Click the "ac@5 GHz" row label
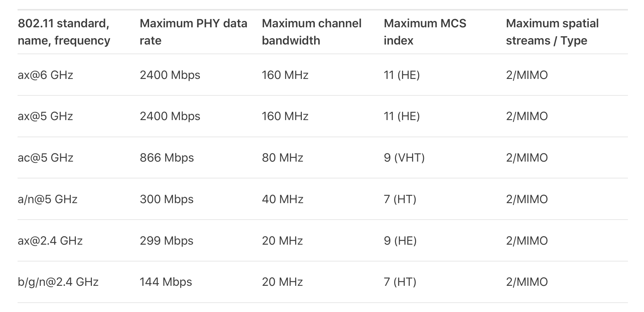This screenshot has width=644, height=312. [45, 158]
